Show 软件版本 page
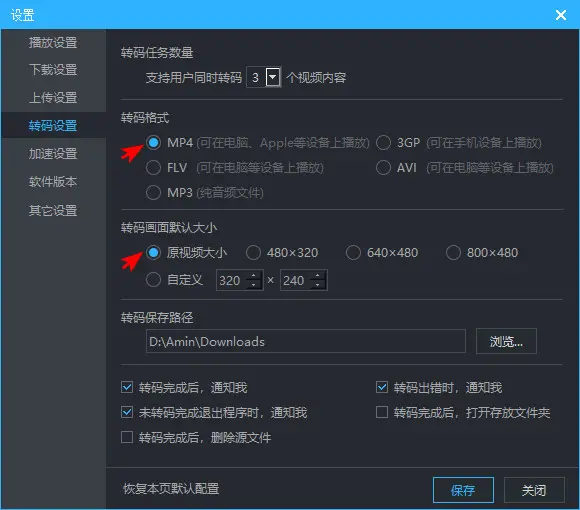This screenshot has height=510, width=580. pyautogui.click(x=53, y=182)
